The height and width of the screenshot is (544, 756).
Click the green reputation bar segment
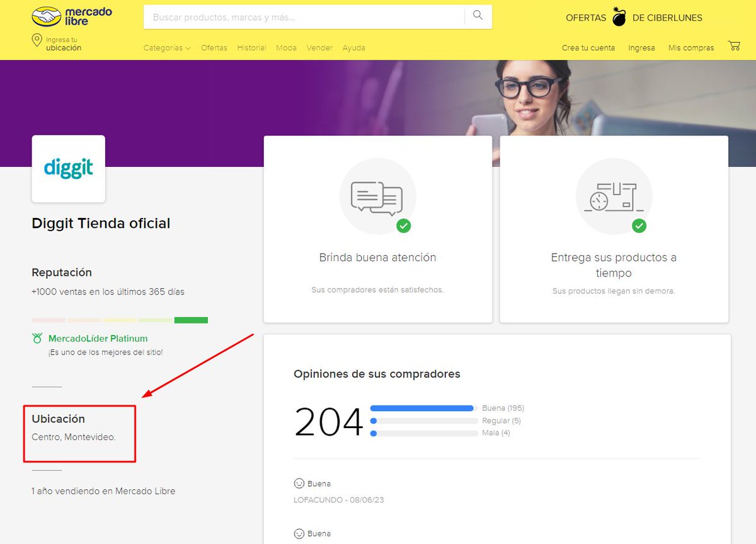coord(191,320)
